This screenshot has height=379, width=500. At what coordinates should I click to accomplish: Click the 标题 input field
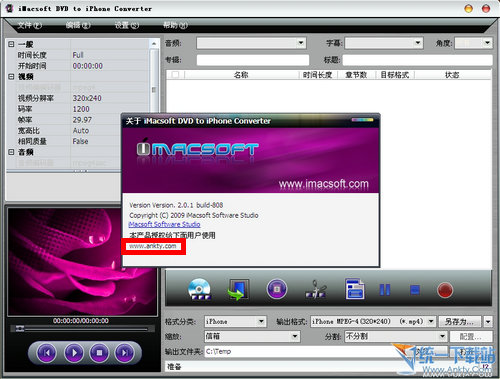click(x=418, y=60)
